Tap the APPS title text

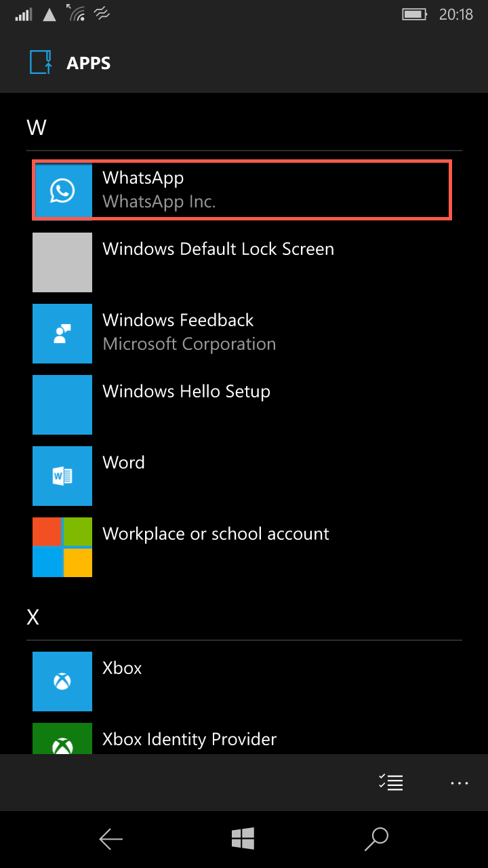click(89, 63)
